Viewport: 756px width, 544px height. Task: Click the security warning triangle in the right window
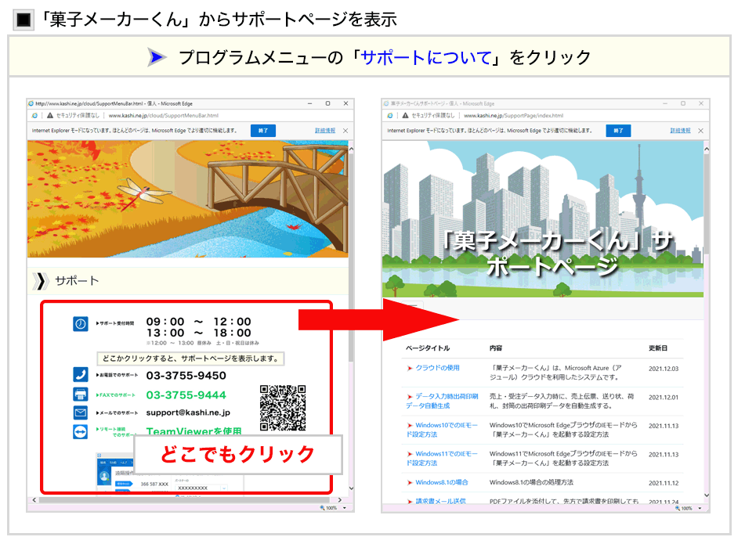coord(405,116)
